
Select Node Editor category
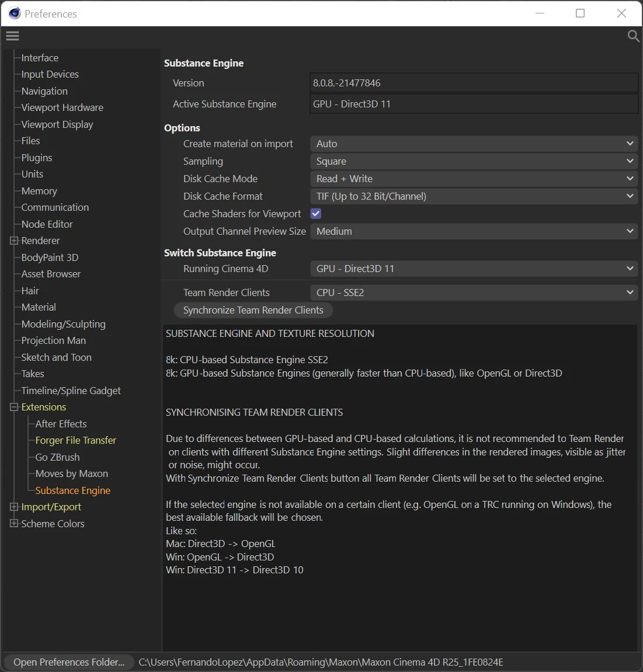coord(47,224)
